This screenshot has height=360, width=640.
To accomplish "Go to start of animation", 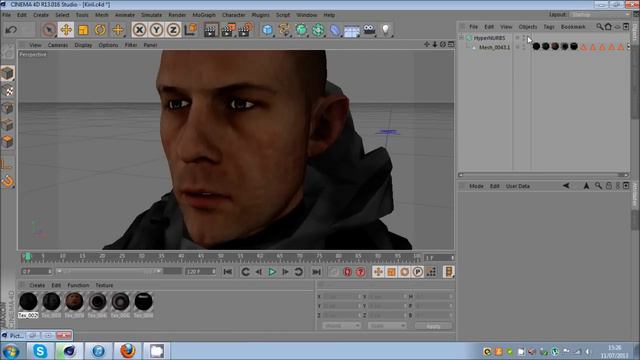I will tap(228, 272).
